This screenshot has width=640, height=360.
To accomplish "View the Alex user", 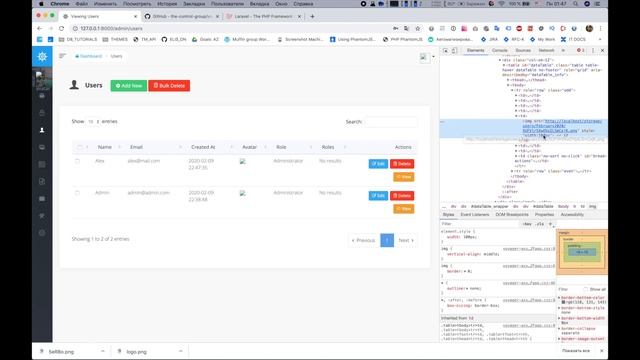I will (404, 177).
